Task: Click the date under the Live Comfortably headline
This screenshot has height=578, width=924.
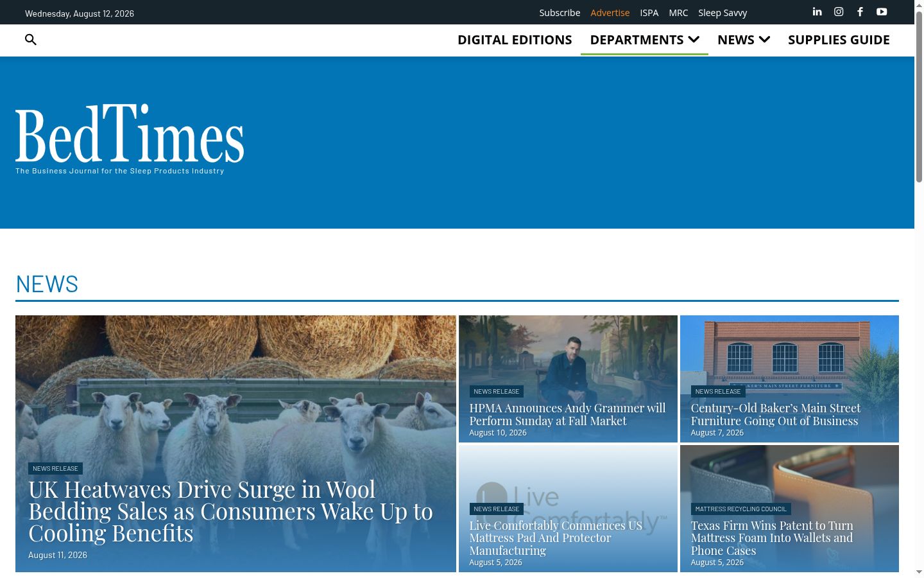Action: coord(495,563)
